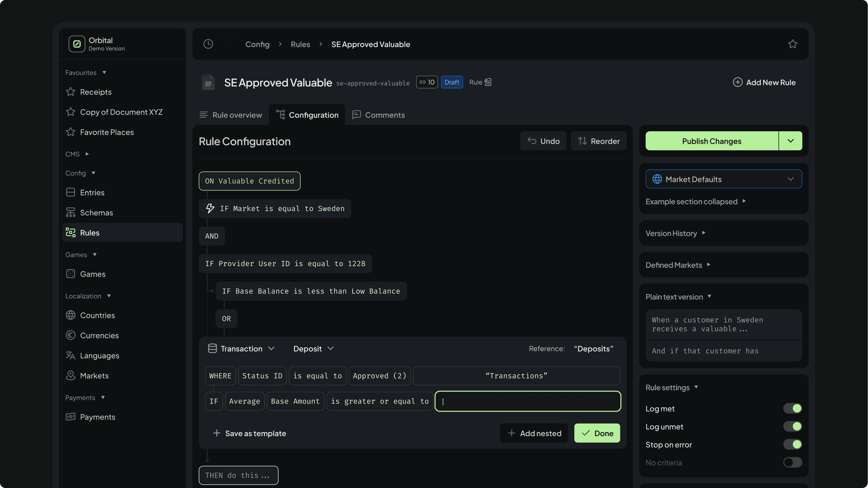
Task: Open the Deposit type dropdown
Action: click(x=313, y=349)
